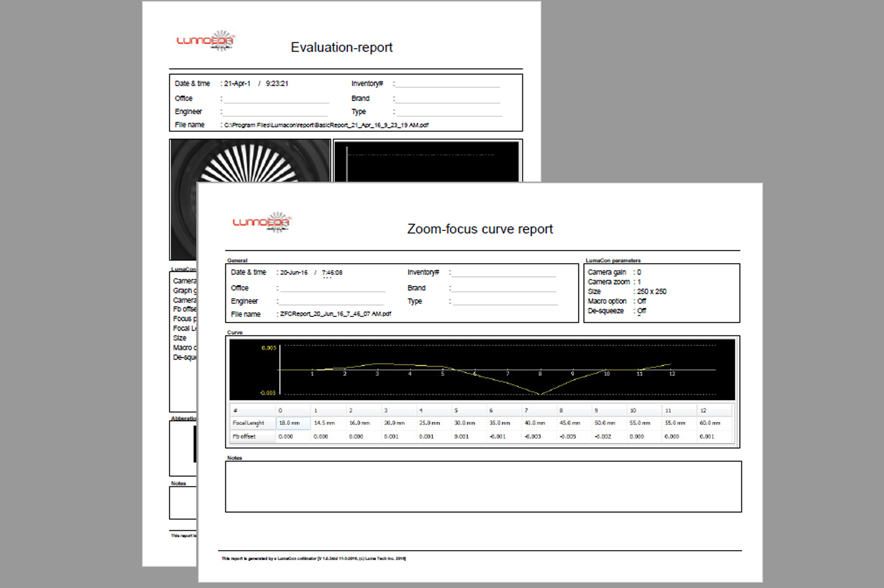Click the date 21-Apr-1 on the Evaluation-report
This screenshot has height=588, width=884.
[x=237, y=84]
